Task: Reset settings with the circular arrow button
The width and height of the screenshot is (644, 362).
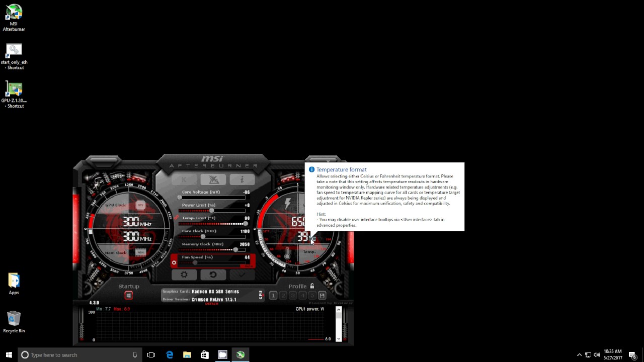Action: point(213,275)
